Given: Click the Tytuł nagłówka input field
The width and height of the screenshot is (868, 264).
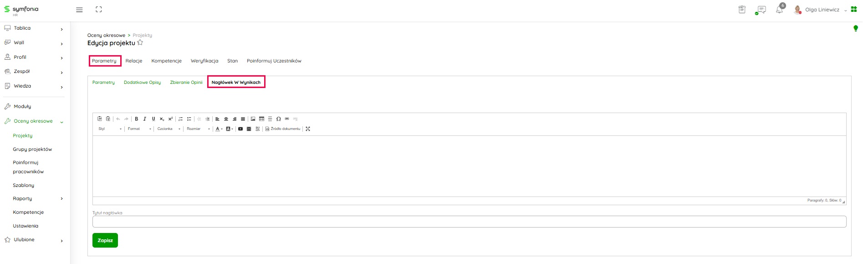Looking at the screenshot, I should click(x=469, y=222).
